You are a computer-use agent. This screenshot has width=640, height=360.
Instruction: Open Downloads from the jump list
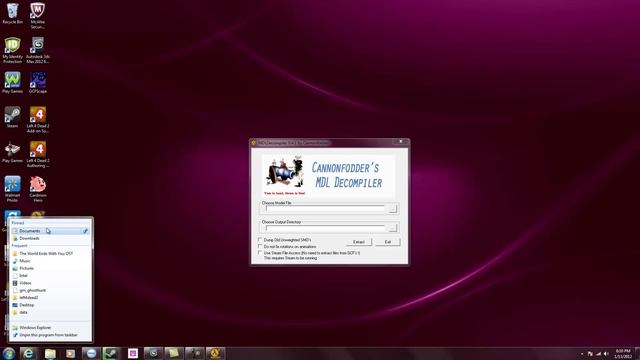tap(50, 238)
